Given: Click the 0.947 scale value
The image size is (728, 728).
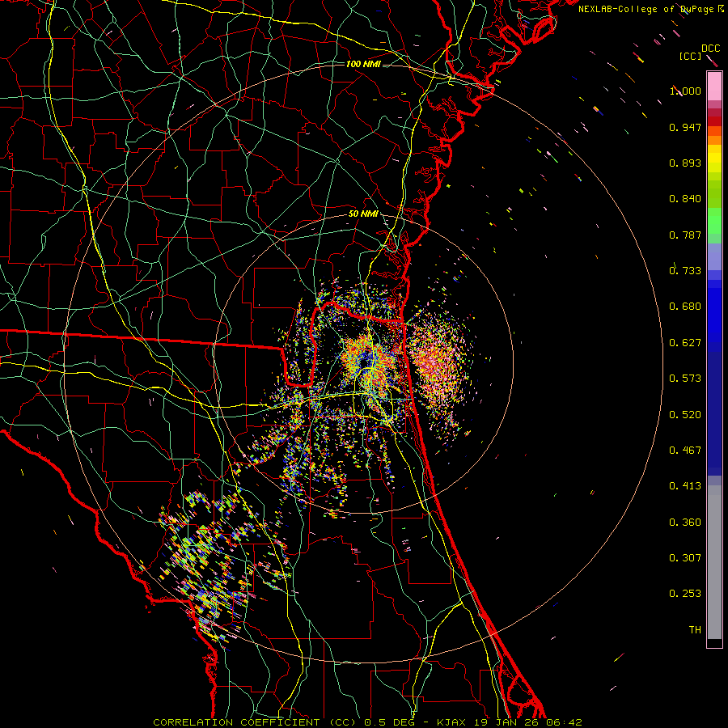Looking at the screenshot, I should [x=685, y=127].
